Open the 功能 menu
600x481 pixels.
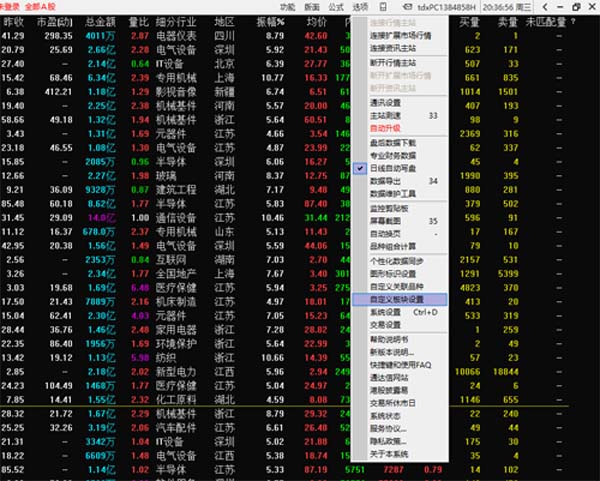[288, 6]
